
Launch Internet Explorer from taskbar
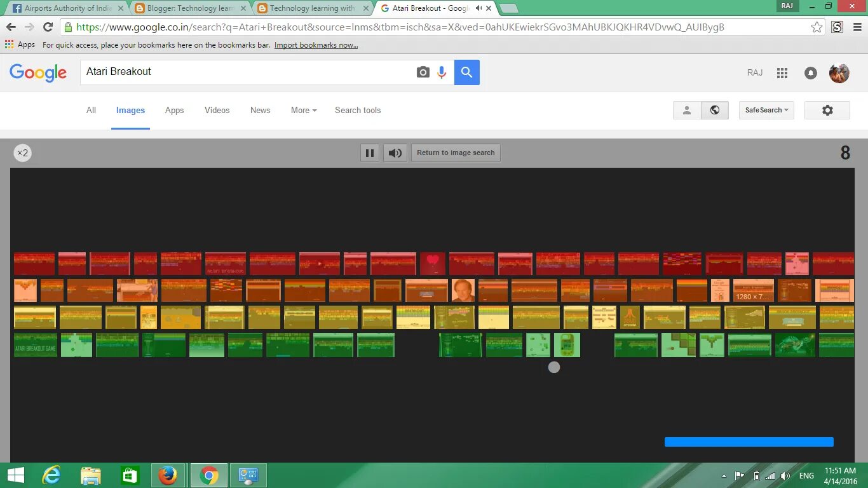[x=51, y=475]
